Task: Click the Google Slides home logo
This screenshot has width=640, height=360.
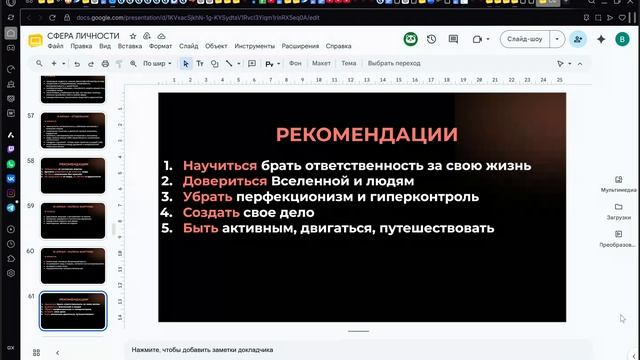Action: point(36,41)
